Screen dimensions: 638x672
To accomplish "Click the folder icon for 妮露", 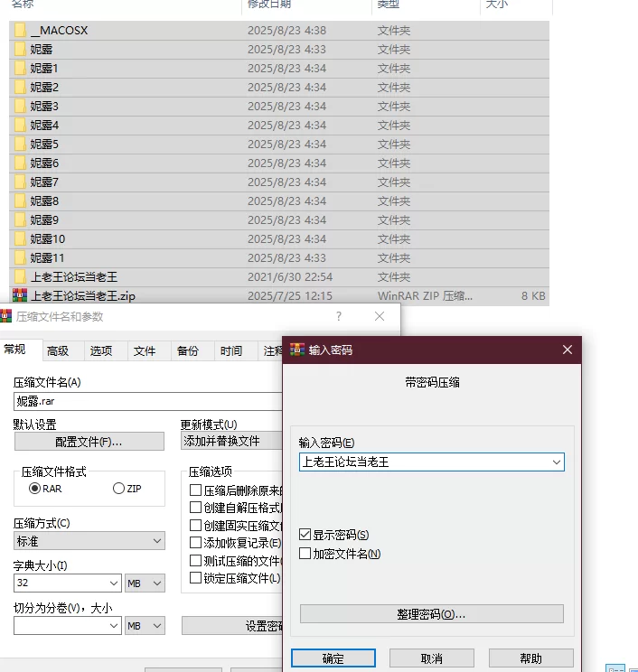I will pos(20,50).
